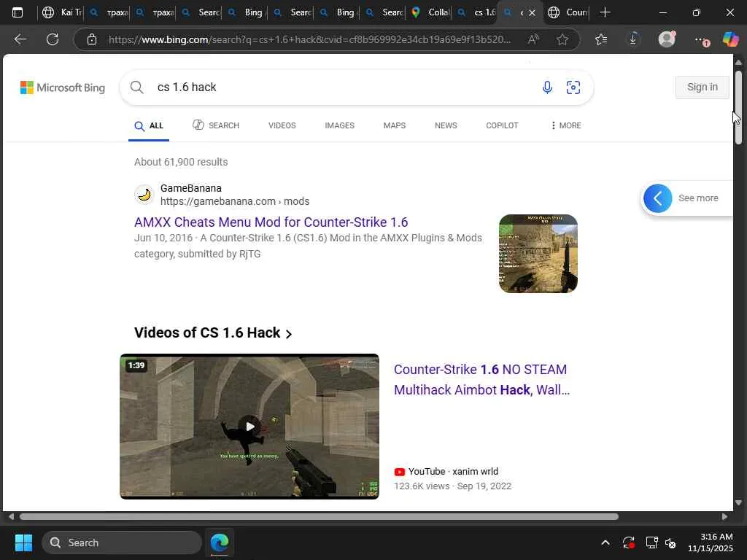The height and width of the screenshot is (560, 747).
Task: Select the ALL results tab
Action: (x=149, y=125)
